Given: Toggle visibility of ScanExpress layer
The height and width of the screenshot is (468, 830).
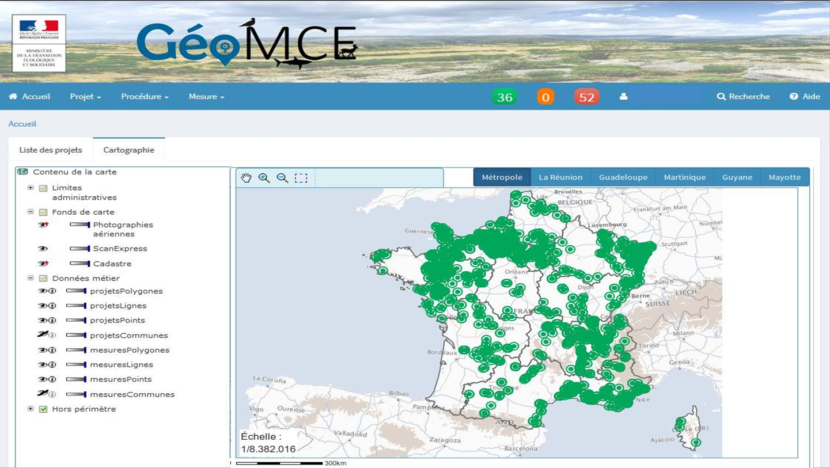Looking at the screenshot, I should pyautogui.click(x=43, y=248).
